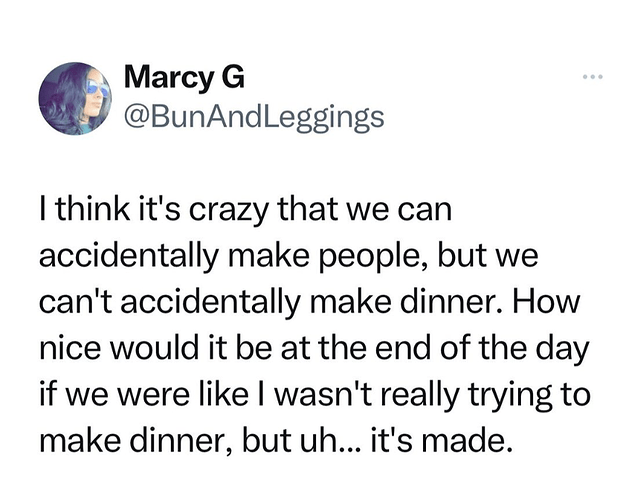Select the line starting "accidentally make people"
Image resolution: width=626 pixels, height=500 pixels.
coord(288,256)
